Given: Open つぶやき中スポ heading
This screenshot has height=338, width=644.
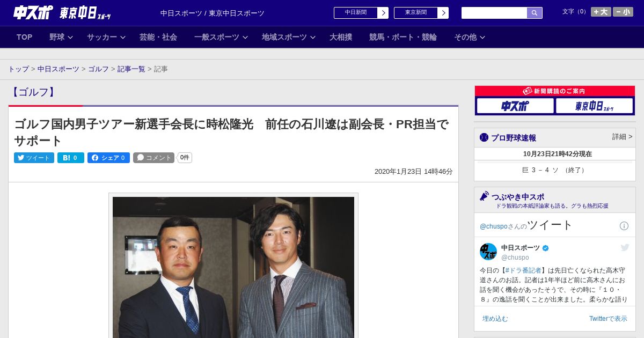Looking at the screenshot, I should click(517, 197).
